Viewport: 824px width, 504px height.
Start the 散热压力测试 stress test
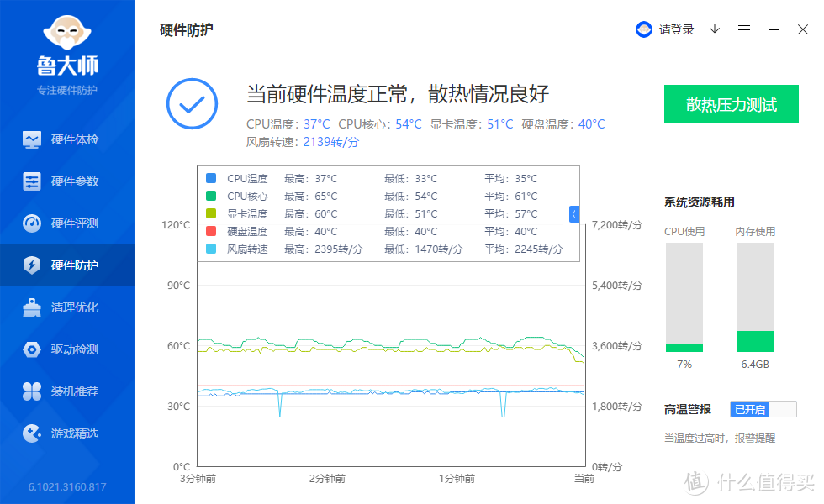731,104
